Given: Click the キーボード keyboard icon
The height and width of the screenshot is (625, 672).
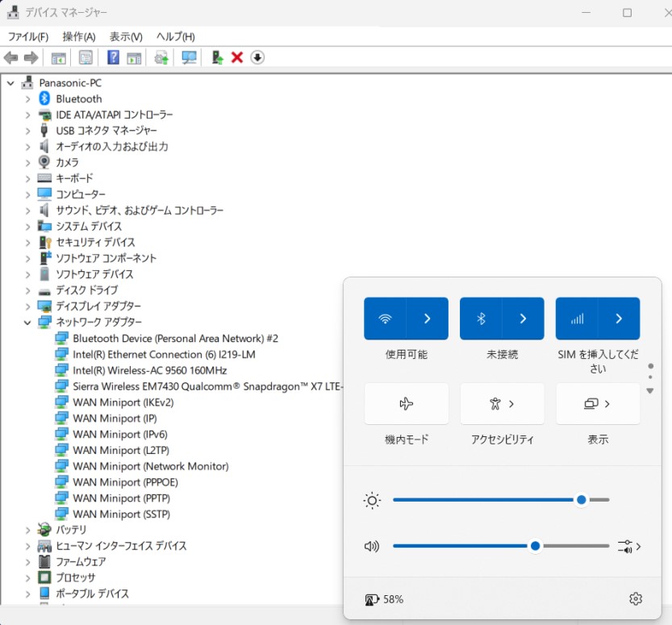Looking at the screenshot, I should (x=44, y=177).
